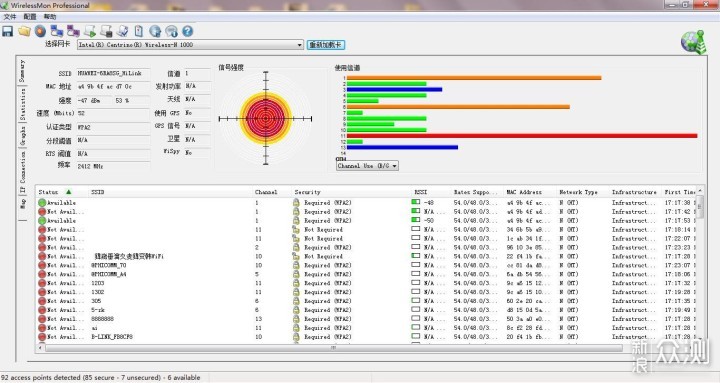This screenshot has height=383, width=720.
Task: Click the orange record circle icon
Action: point(40,31)
